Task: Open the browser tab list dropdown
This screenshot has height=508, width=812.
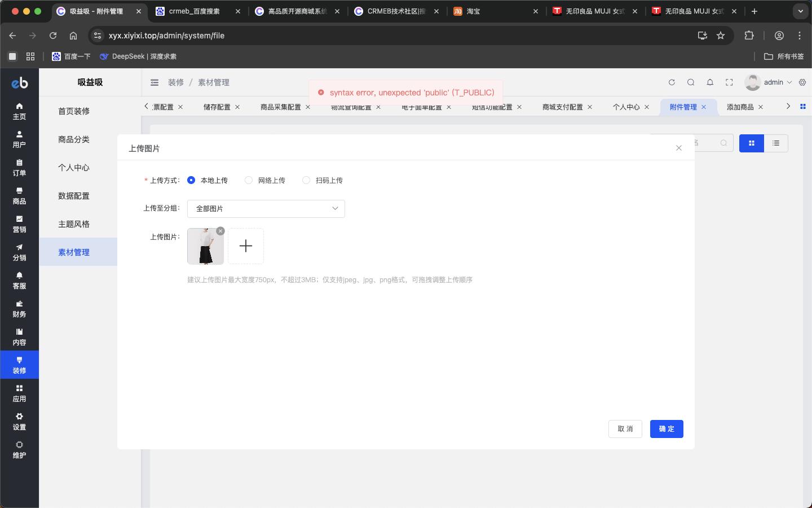Action: (x=800, y=11)
